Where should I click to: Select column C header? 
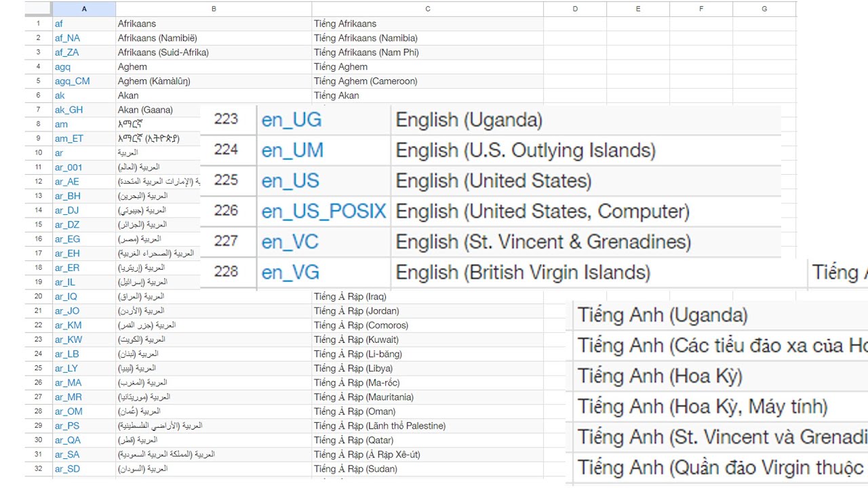point(427,9)
